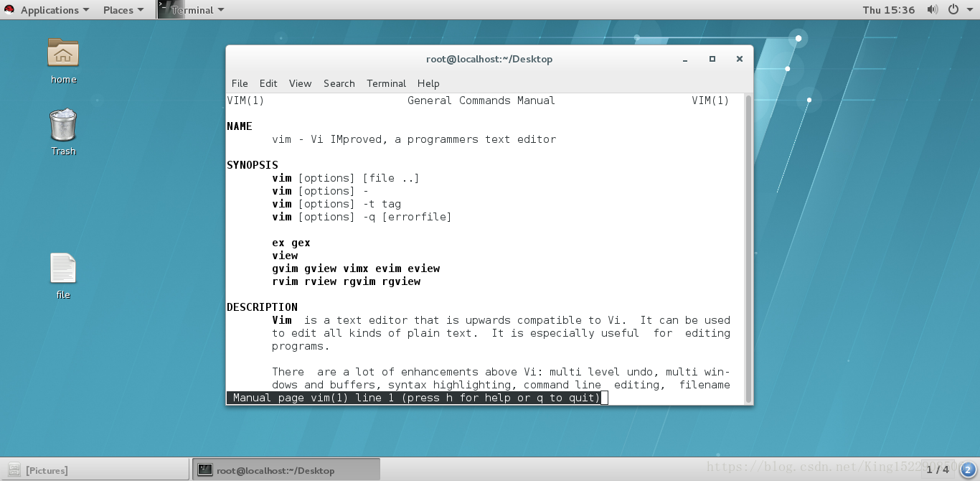Click the Red Hat logo beside Applications

[9, 10]
